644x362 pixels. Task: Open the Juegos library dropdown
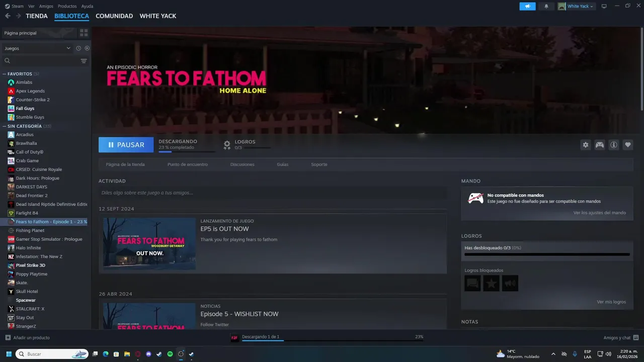(x=37, y=48)
